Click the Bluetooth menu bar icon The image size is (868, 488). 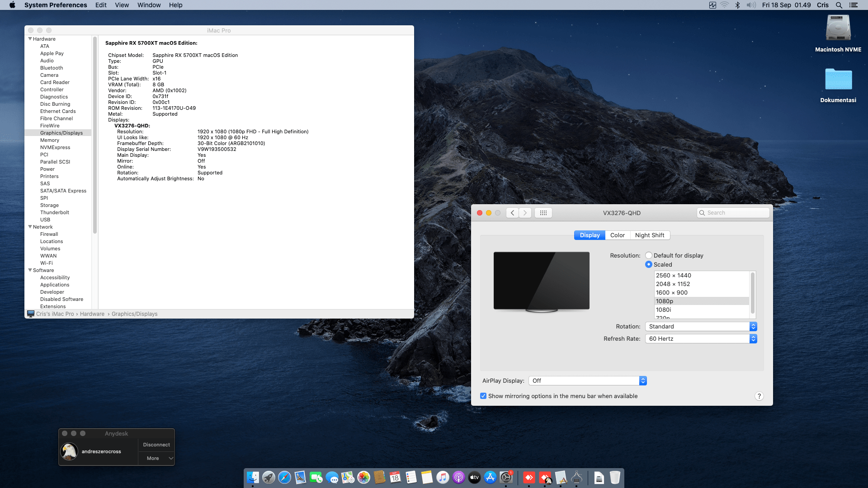tap(737, 5)
